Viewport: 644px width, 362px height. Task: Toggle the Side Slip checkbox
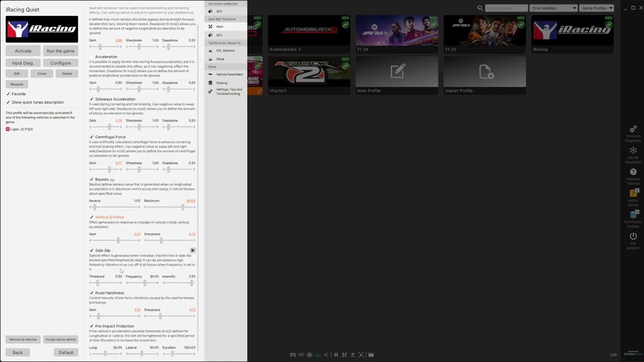tap(92, 250)
